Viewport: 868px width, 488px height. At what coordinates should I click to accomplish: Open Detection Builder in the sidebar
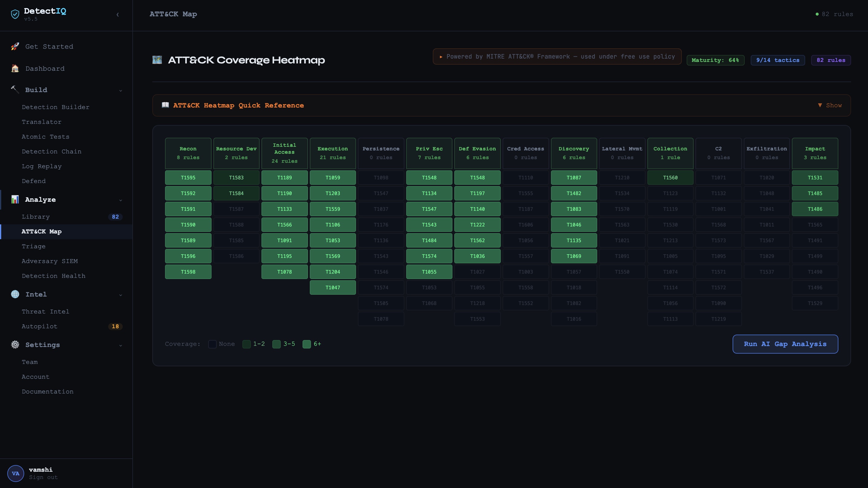tap(56, 107)
